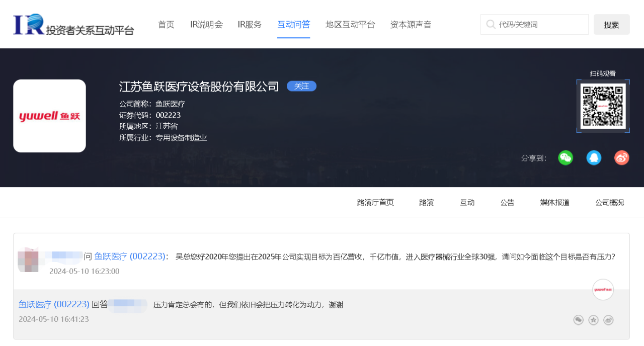Focus the 代码/关键词 search field
This screenshot has width=644, height=346.
click(534, 24)
